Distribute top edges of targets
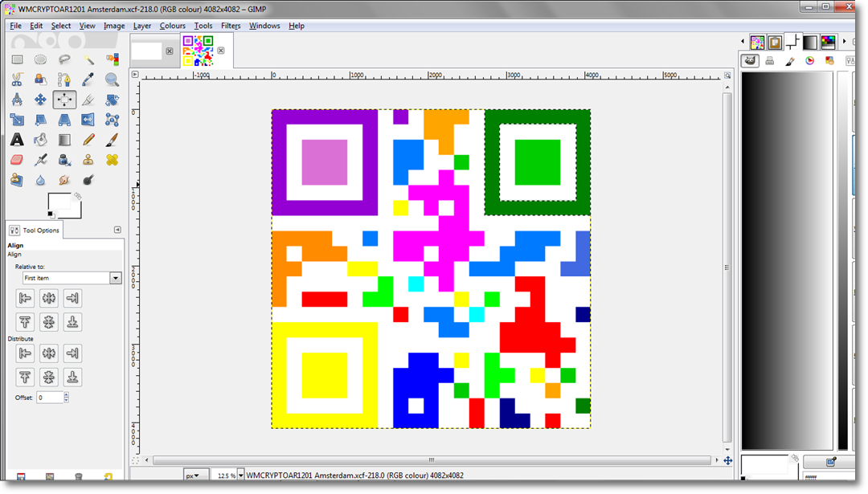The width and height of the screenshot is (868, 494). coord(25,378)
